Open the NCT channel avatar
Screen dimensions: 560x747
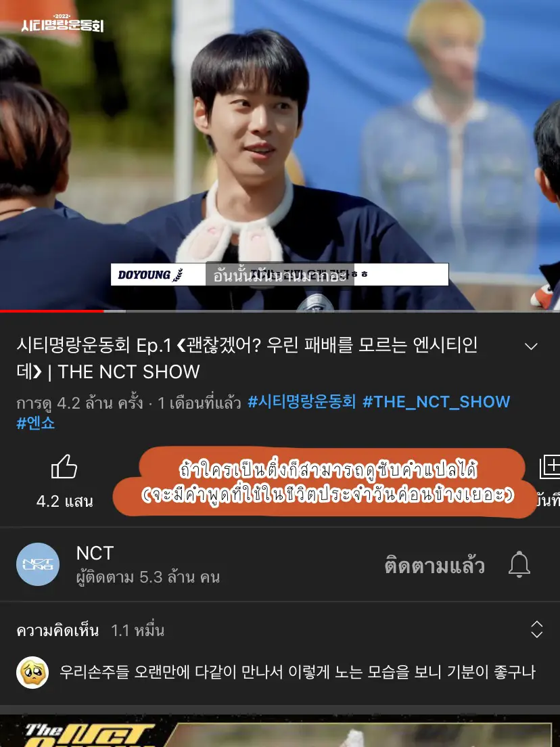coord(38,564)
